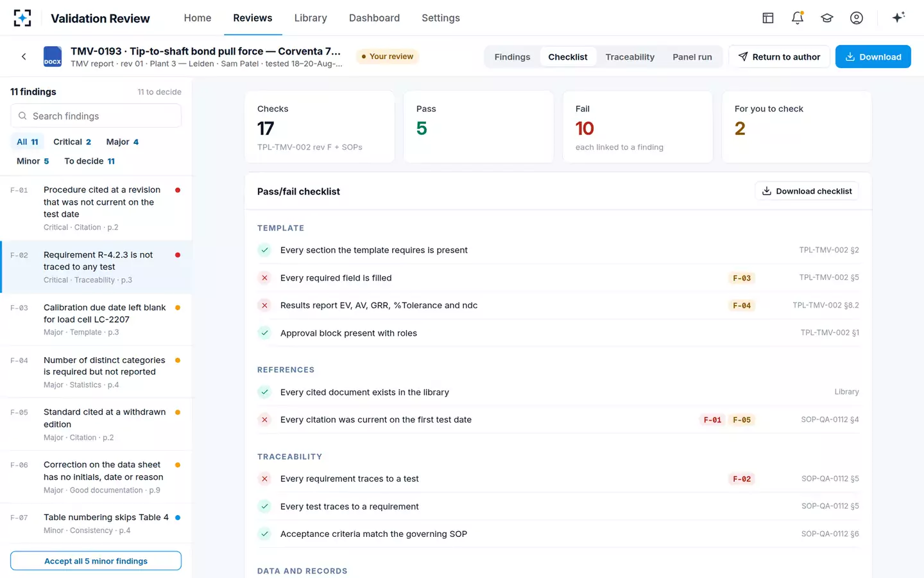
Task: Click the pass check for 'Every test traces to a requirement'
Action: (x=264, y=506)
